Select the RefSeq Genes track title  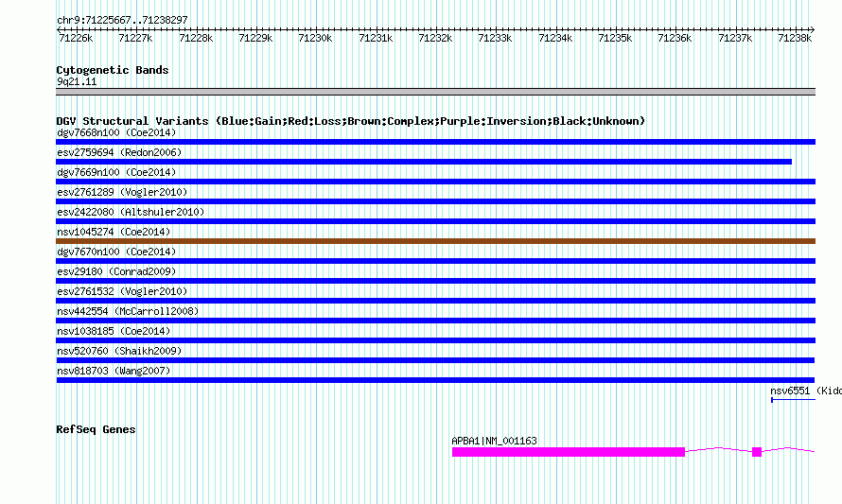96,429
